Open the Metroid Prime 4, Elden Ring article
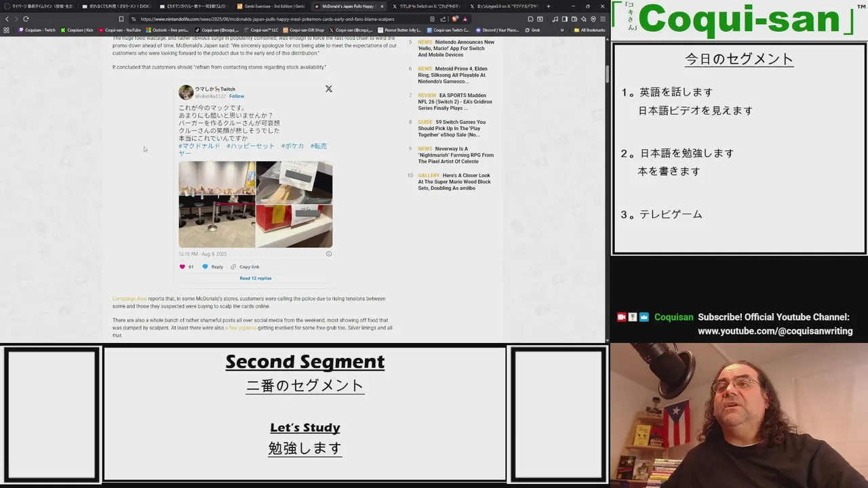 pos(452,75)
